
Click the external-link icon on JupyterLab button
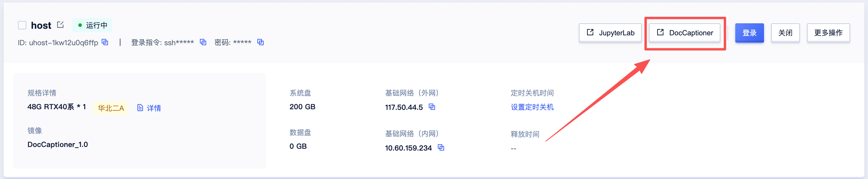pyautogui.click(x=590, y=32)
